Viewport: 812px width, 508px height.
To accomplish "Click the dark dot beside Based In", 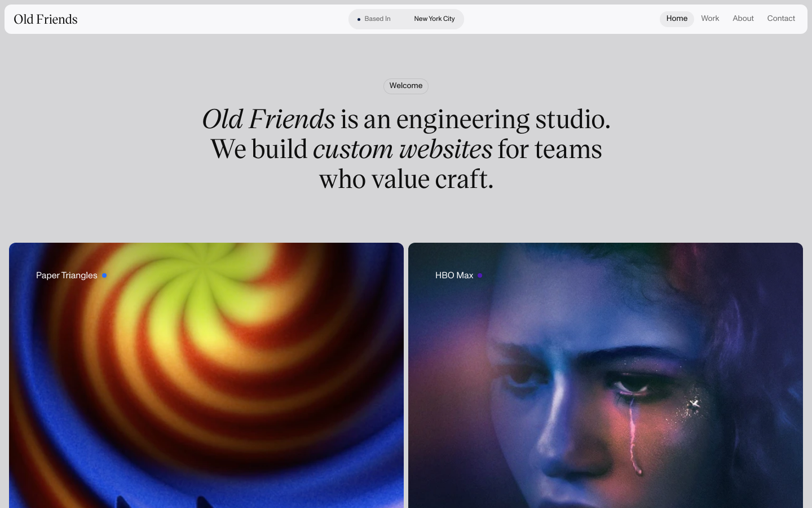I will pos(359,19).
